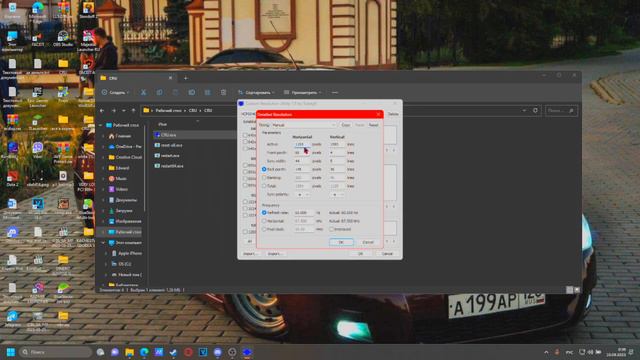Select the Refresh rate radio button
Screen dimensions: 640x360
[264, 213]
